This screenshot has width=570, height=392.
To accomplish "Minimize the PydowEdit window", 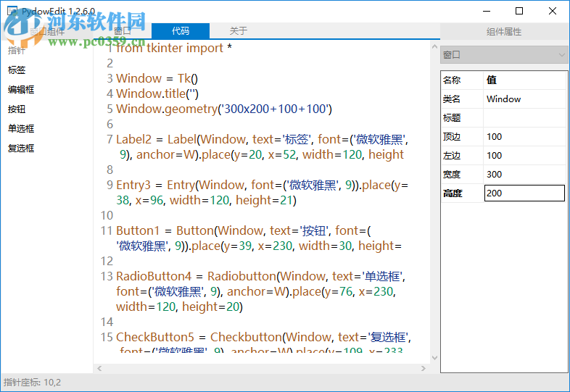I will [487, 11].
